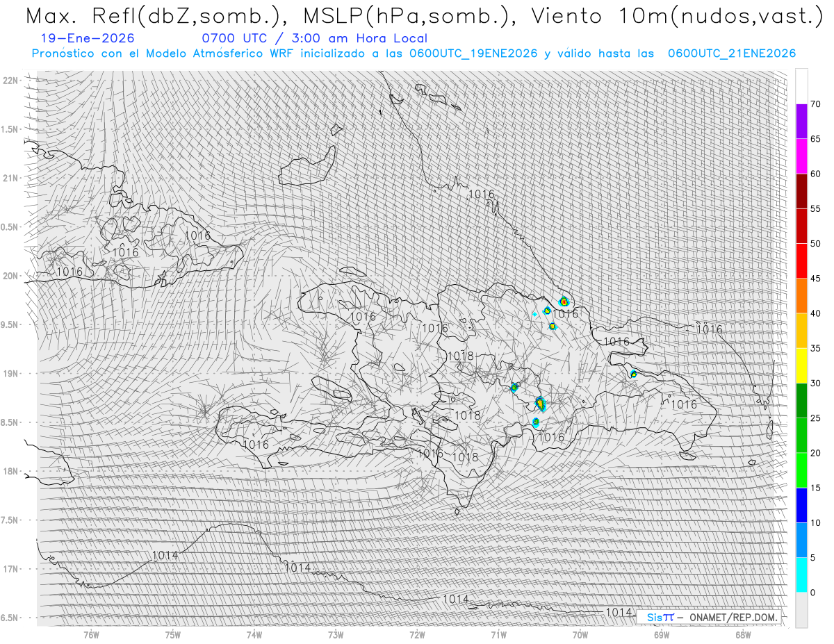Click the '15' colorbar scale label

(x=816, y=488)
